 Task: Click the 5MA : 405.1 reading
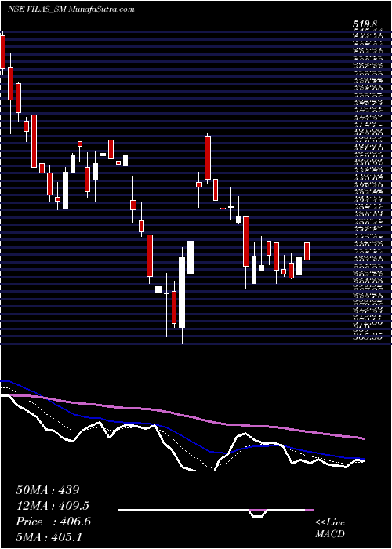click(x=49, y=537)
